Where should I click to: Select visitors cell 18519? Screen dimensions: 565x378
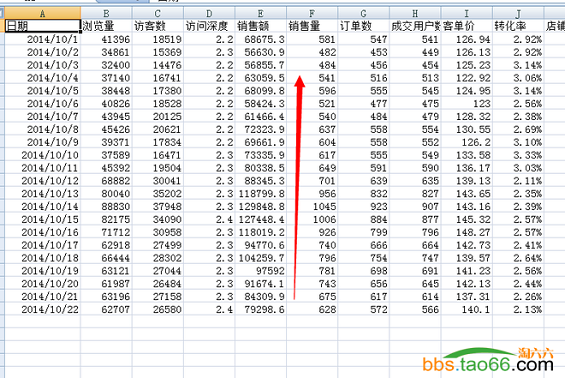[x=158, y=39]
